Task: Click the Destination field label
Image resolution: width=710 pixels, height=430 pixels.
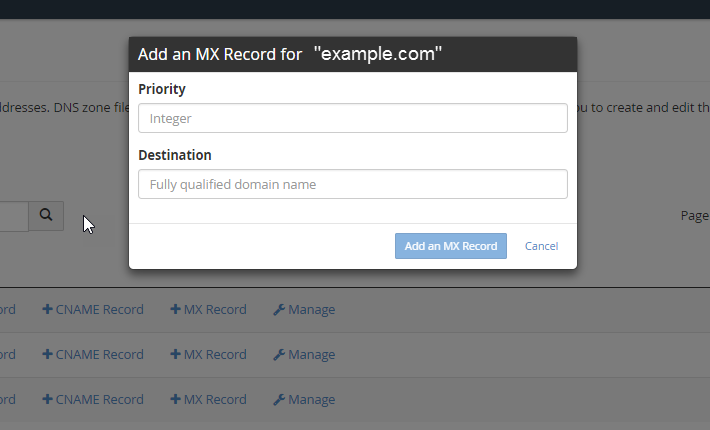Action: click(x=175, y=155)
